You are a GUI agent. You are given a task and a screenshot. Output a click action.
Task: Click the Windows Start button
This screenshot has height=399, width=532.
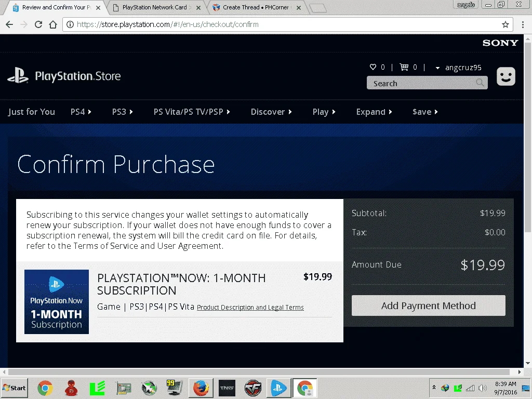pyautogui.click(x=14, y=388)
